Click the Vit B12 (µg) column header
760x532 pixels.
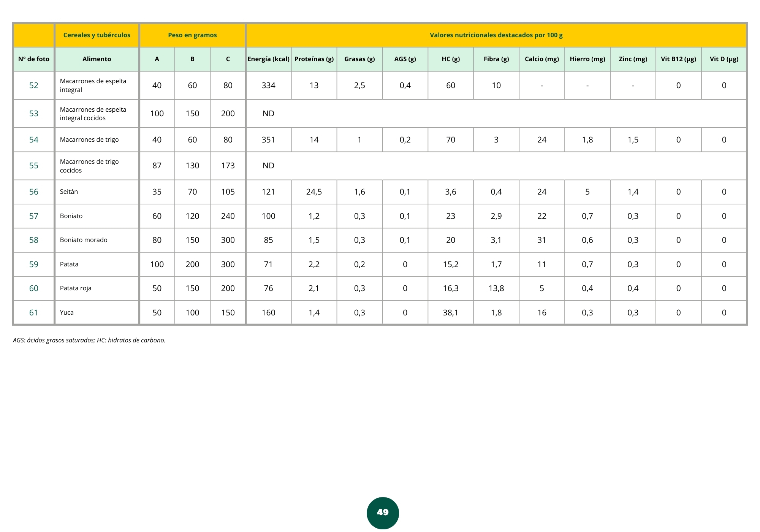(x=678, y=59)
